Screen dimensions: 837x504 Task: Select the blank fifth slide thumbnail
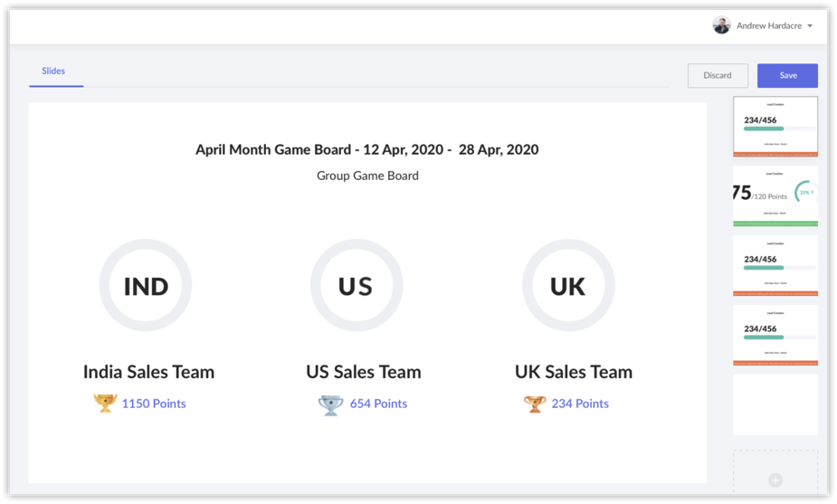click(x=775, y=404)
